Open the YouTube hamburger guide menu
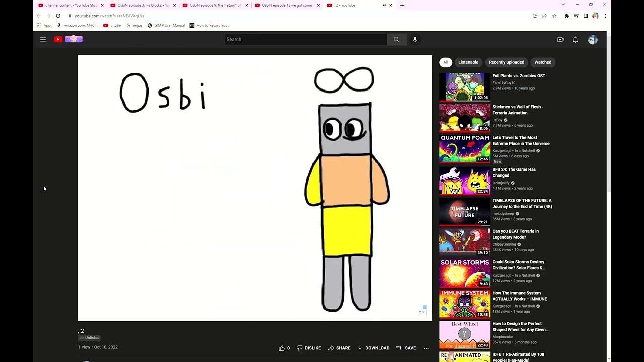The width and height of the screenshot is (644, 362). [43, 39]
